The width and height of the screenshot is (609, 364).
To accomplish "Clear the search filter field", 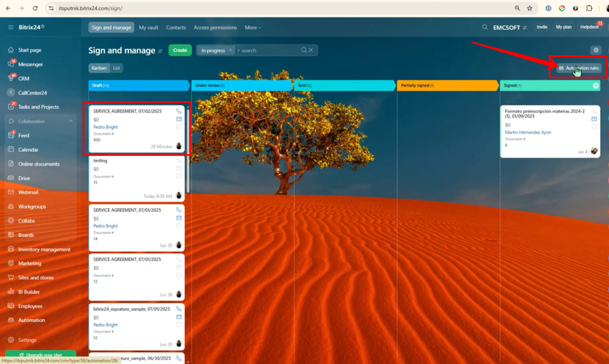I will point(311,50).
